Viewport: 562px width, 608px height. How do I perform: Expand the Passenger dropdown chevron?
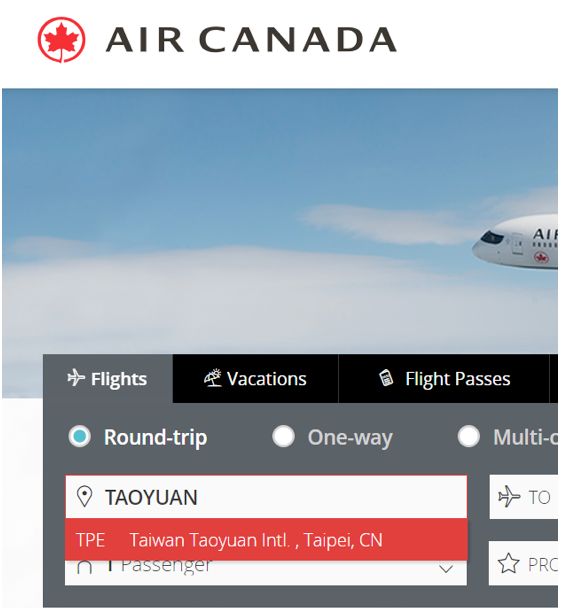pos(446,569)
